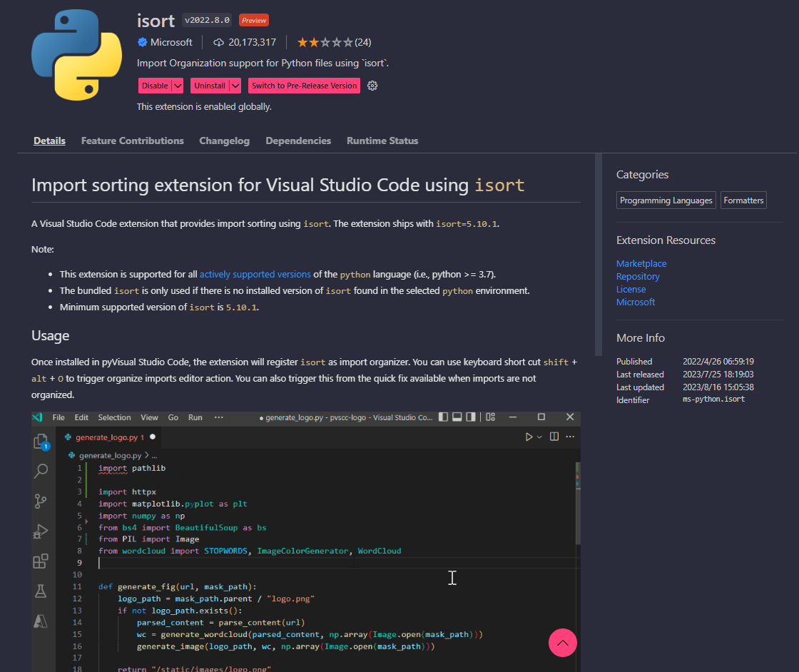
Task: Expand the Uninstall button dropdown arrow
Action: 235,86
